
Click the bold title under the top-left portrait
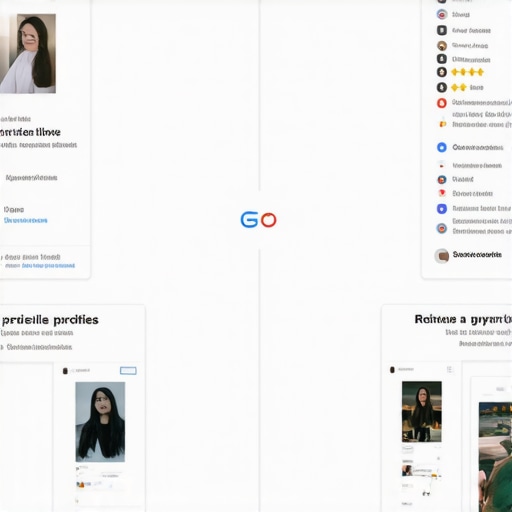[x=30, y=132]
